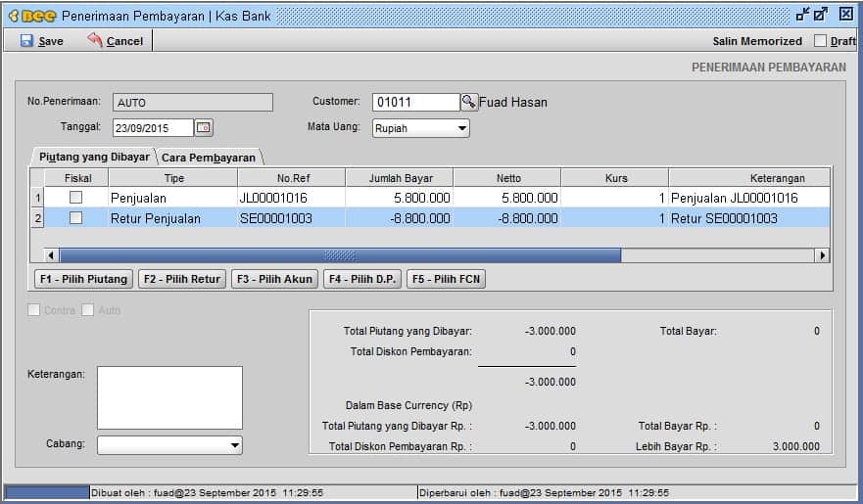Click the Save floppy disk icon
Viewport: 863px width, 504px height.
26,41
